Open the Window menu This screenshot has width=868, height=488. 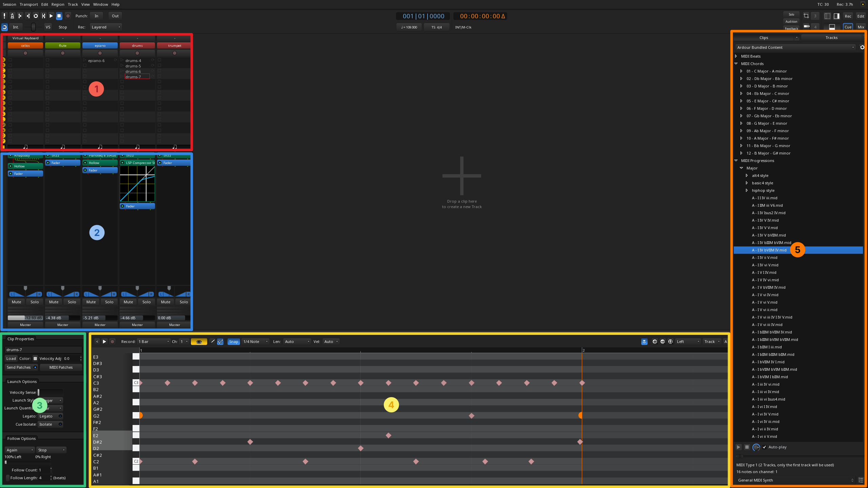pos(101,4)
